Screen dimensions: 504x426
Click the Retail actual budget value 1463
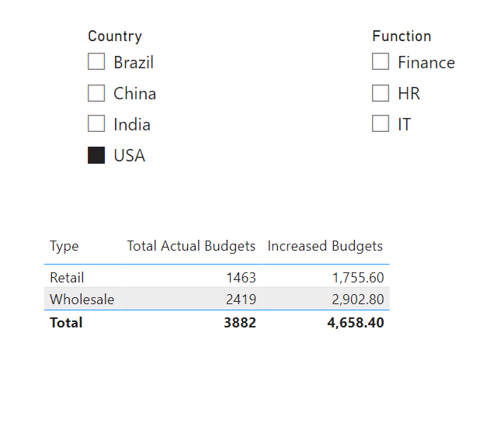tap(241, 278)
